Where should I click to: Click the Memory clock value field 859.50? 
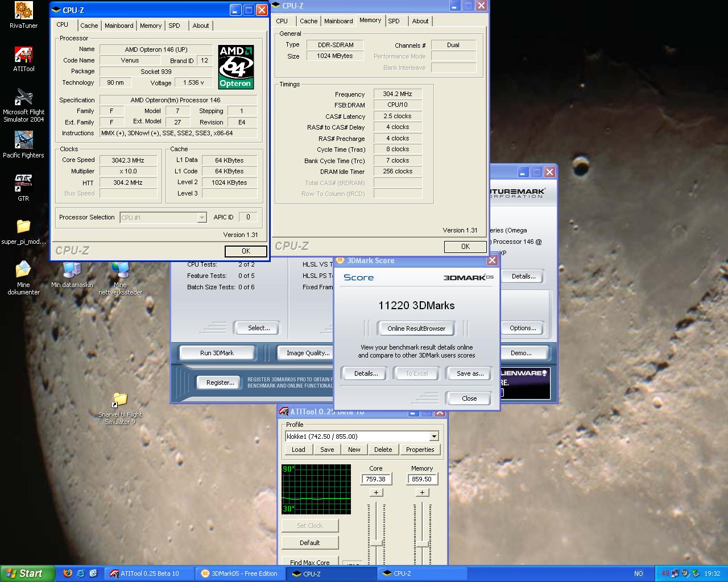(422, 479)
